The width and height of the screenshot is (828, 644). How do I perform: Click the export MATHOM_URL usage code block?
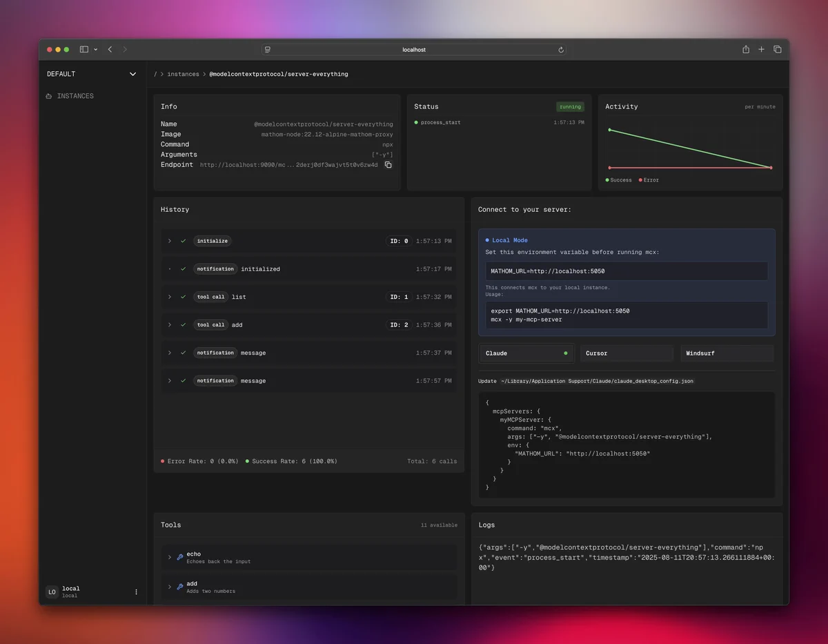[627, 315]
